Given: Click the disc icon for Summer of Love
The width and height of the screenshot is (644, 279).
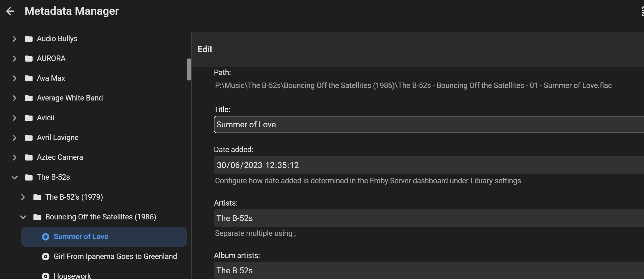Looking at the screenshot, I should tap(45, 237).
